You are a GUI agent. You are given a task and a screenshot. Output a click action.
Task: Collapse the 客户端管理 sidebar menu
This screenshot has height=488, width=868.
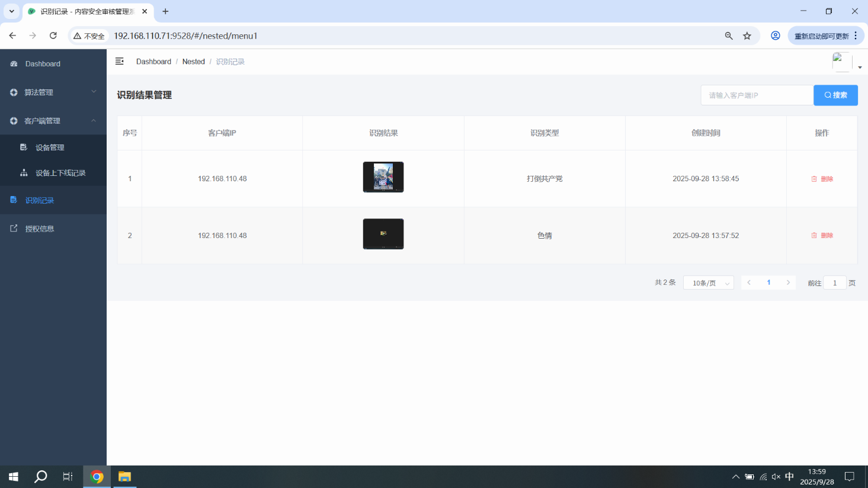53,121
